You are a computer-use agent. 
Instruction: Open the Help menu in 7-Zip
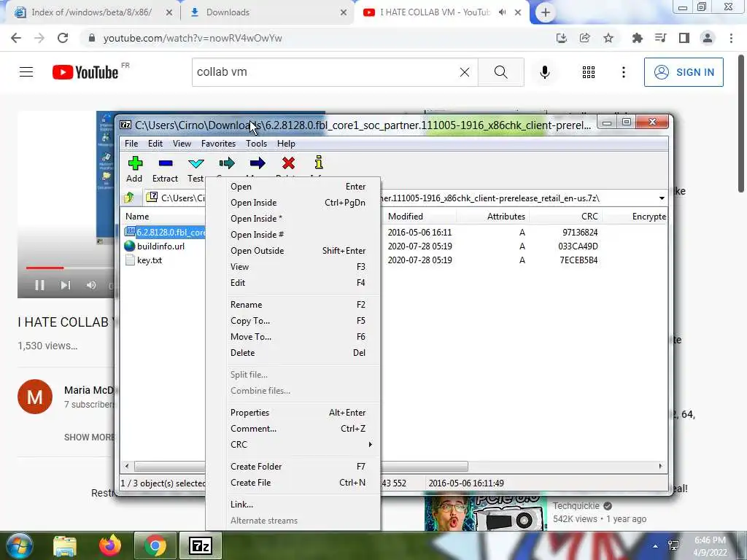click(286, 144)
